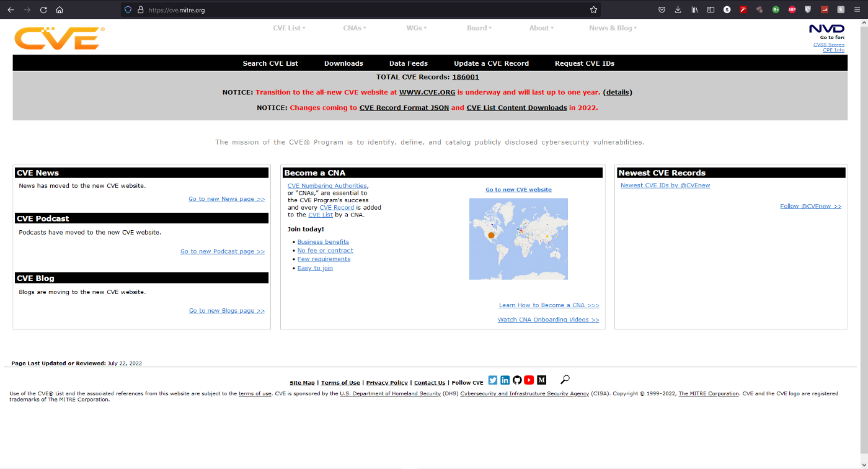Open CVE Numbering Authorities link
Screen dimensions: 868x469
[x=327, y=185]
